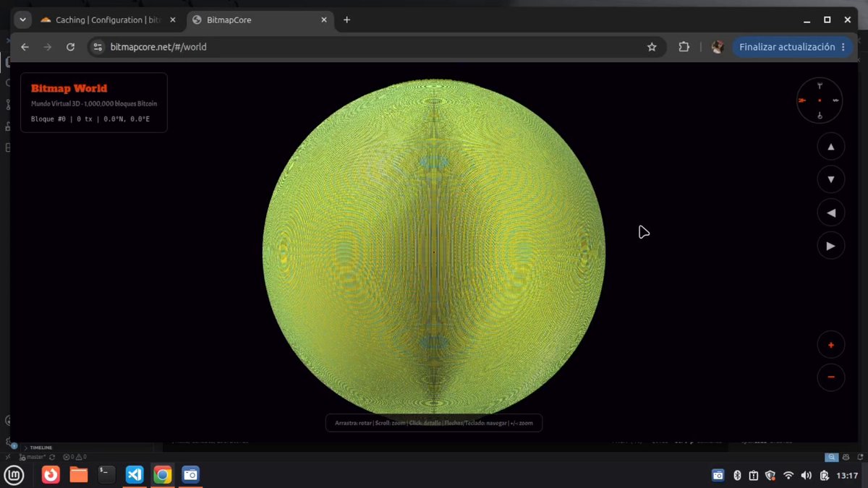Viewport: 868px width, 488px height.
Task: Reload the bitmapcore.net page
Action: click(x=70, y=47)
